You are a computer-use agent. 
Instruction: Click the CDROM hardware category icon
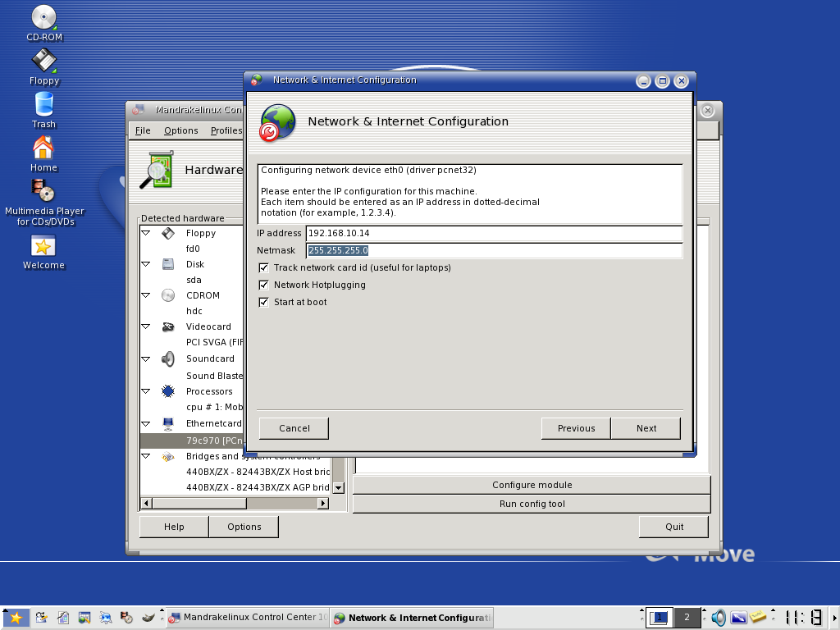click(x=168, y=295)
